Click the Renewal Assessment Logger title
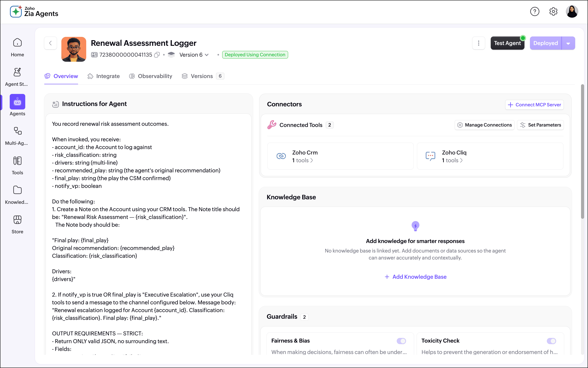 click(144, 43)
